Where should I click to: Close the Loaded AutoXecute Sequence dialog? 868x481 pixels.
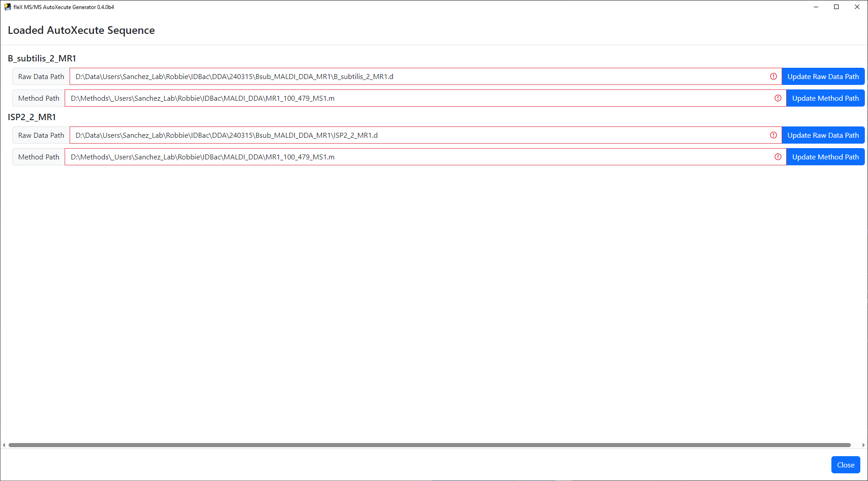(x=845, y=465)
